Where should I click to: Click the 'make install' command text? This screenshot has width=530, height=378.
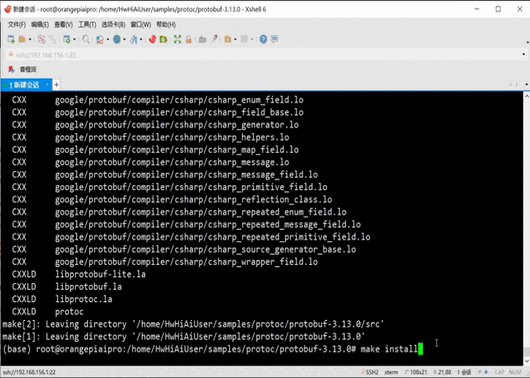tap(389, 349)
